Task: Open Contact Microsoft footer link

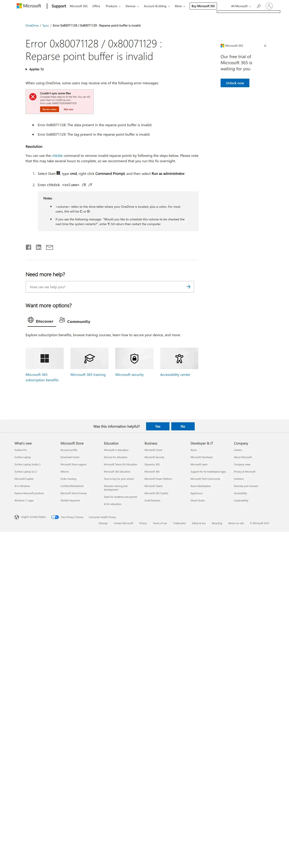Action: click(124, 523)
